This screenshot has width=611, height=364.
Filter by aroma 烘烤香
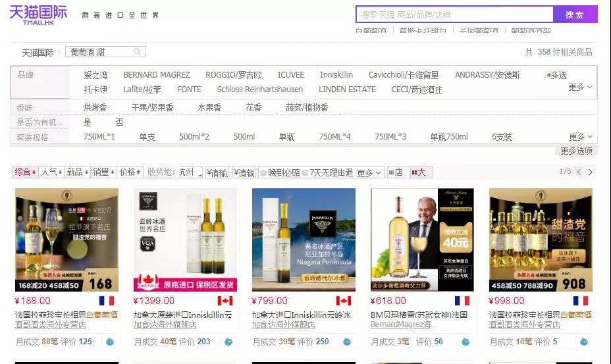(95, 107)
